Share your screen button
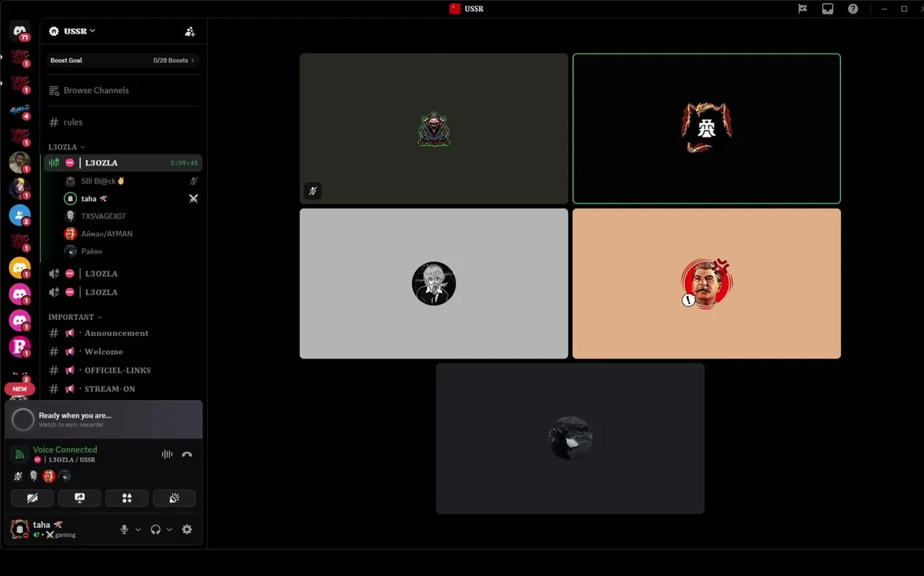924x576 pixels. 79,498
